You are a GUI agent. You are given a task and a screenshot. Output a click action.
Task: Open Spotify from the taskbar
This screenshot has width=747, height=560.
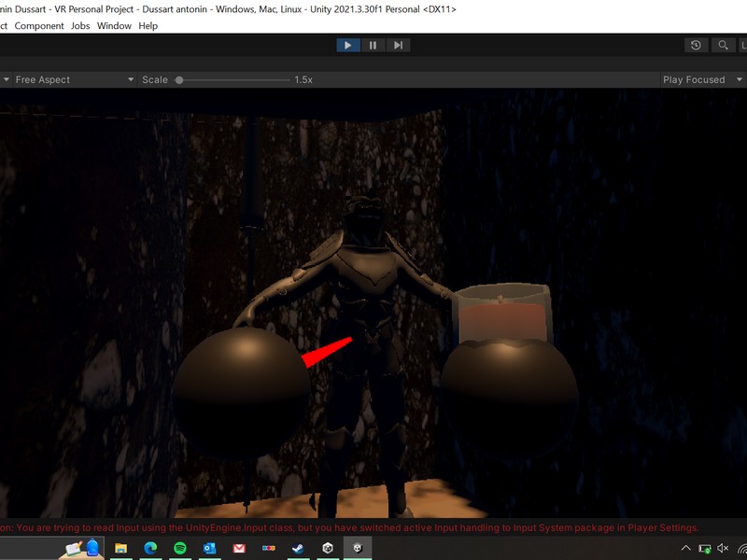click(180, 548)
